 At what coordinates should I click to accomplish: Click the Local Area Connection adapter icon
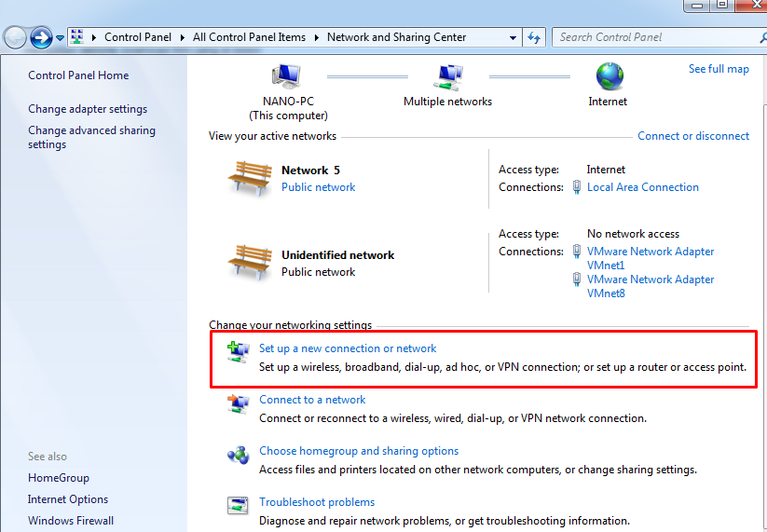pos(577,187)
